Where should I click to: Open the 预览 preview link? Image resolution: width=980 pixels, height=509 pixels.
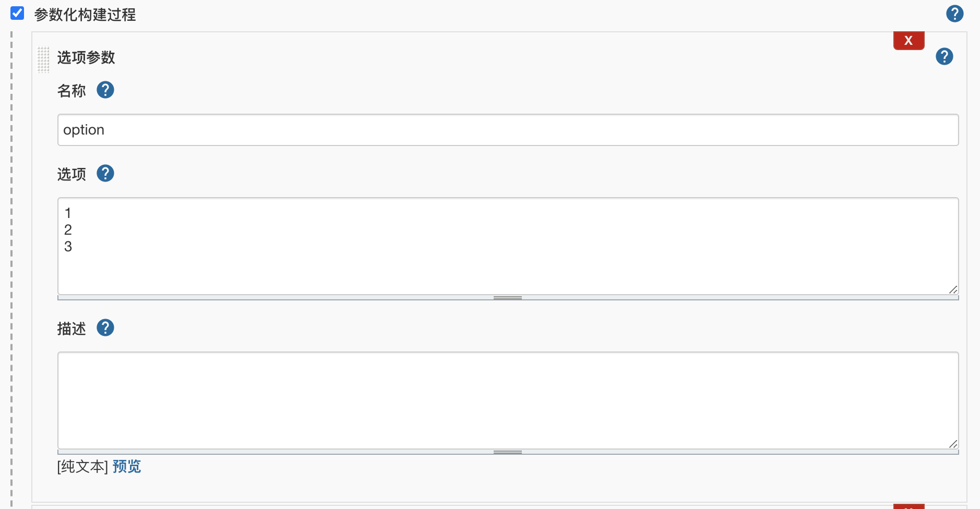pos(127,466)
